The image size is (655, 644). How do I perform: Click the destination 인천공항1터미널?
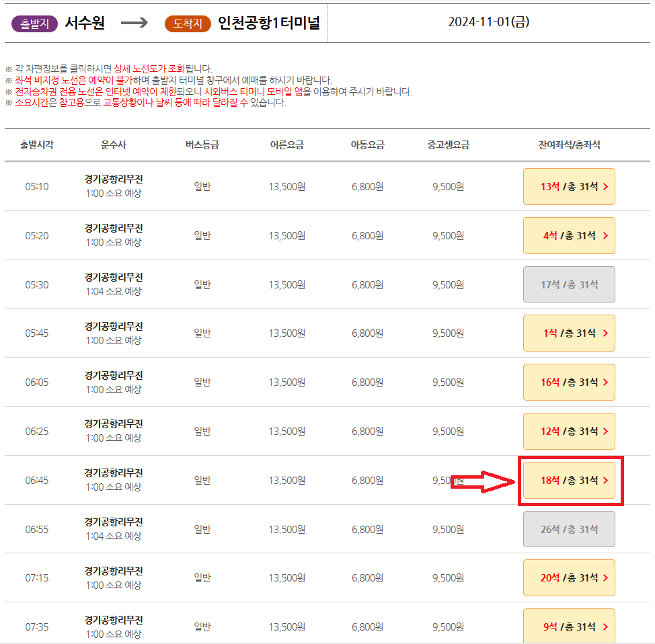pos(269,23)
